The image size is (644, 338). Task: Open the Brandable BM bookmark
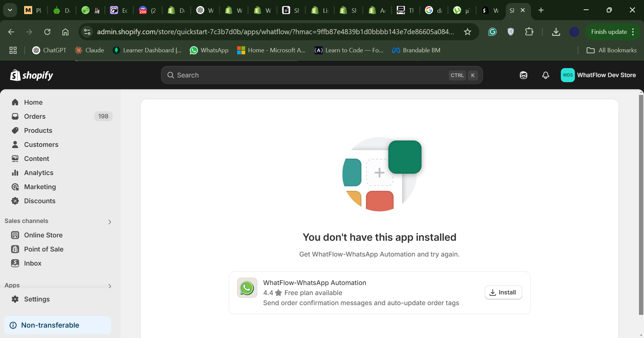416,50
